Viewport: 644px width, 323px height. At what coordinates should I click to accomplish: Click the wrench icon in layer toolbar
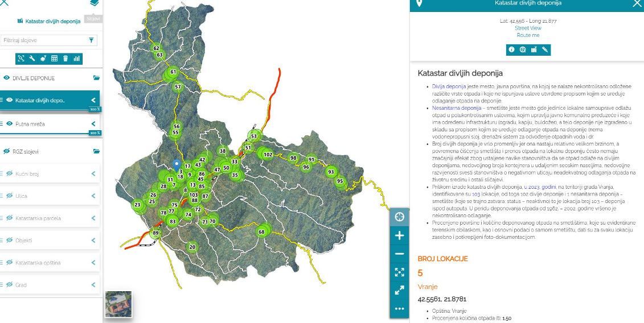32,58
